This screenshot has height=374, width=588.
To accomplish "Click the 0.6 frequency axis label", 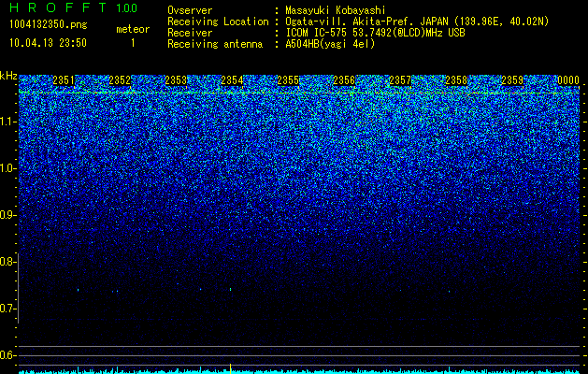I will click(7, 355).
